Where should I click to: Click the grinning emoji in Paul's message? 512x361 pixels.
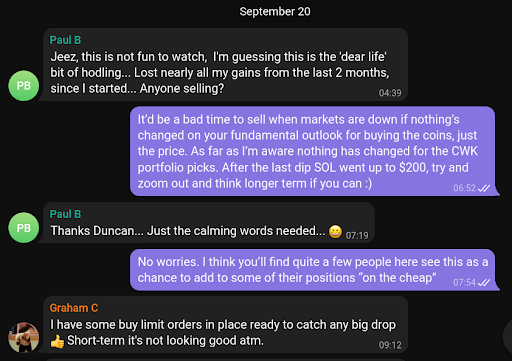coord(335,231)
